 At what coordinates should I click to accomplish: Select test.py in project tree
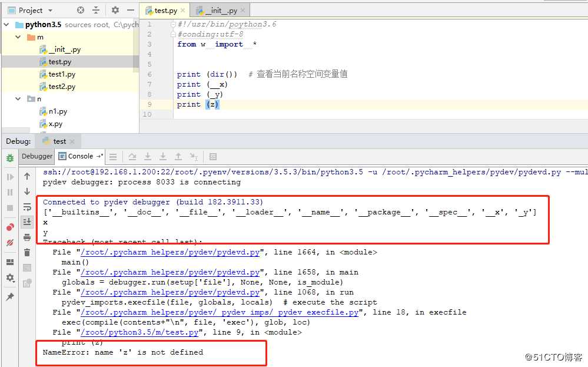(55, 61)
